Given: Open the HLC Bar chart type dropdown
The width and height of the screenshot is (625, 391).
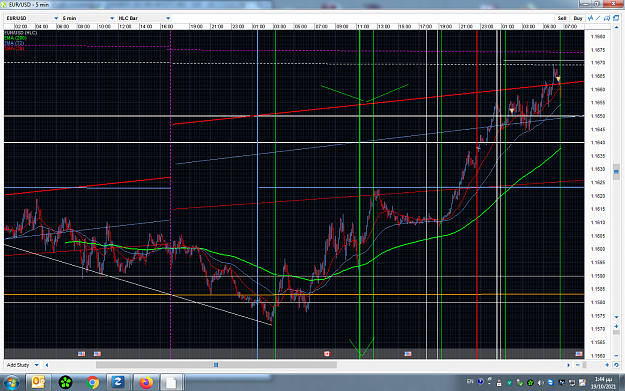Looking at the screenshot, I should pyautogui.click(x=144, y=18).
